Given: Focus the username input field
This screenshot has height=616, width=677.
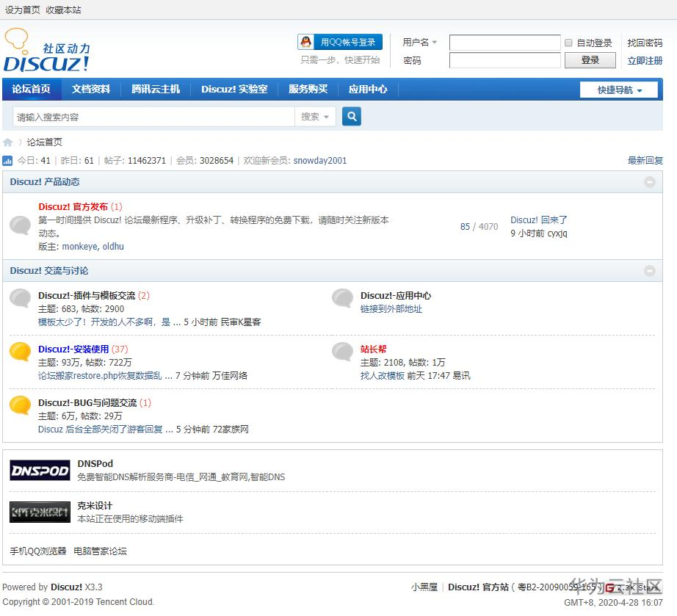Looking at the screenshot, I should (x=504, y=43).
